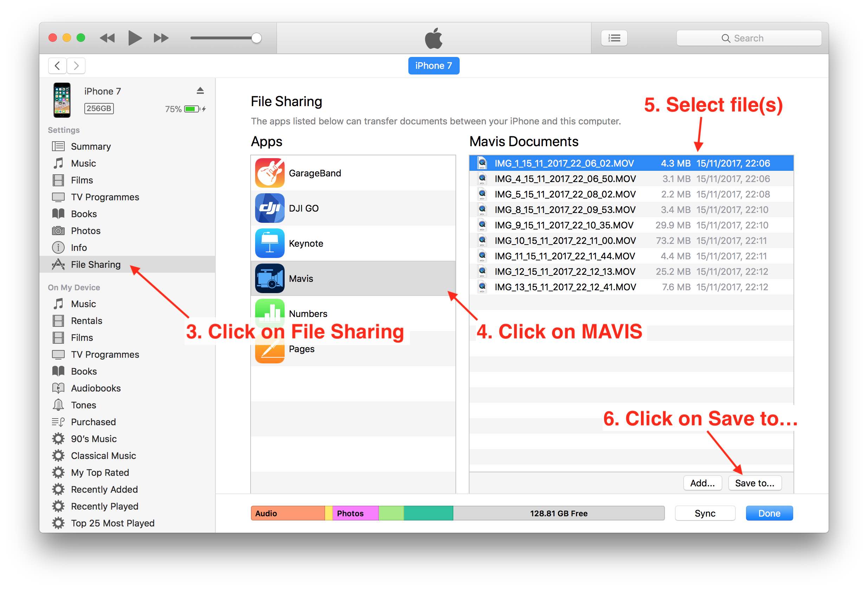The image size is (868, 589).
Task: Select file IMG_12_15_11_2017_22_12_13.MOV
Action: pyautogui.click(x=631, y=272)
